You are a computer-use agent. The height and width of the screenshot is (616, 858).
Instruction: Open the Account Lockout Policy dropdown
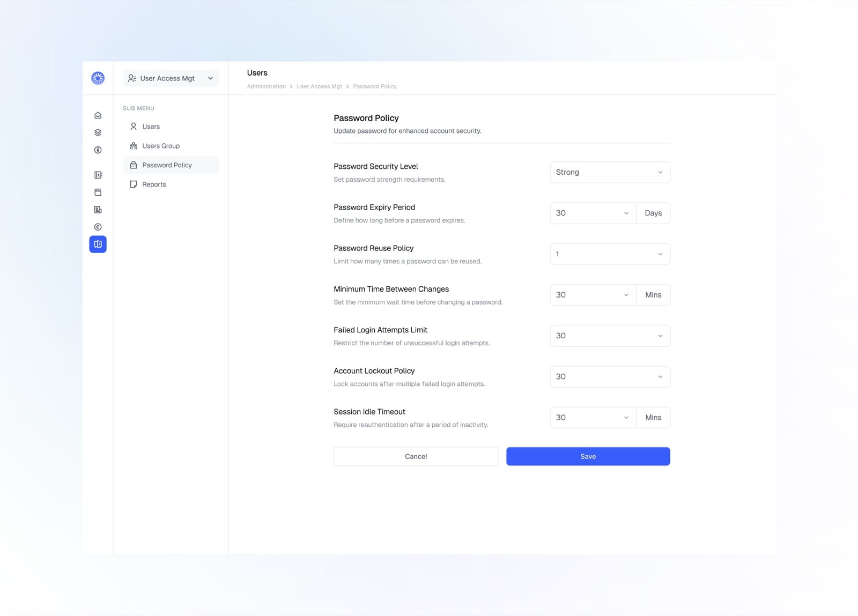tap(610, 377)
